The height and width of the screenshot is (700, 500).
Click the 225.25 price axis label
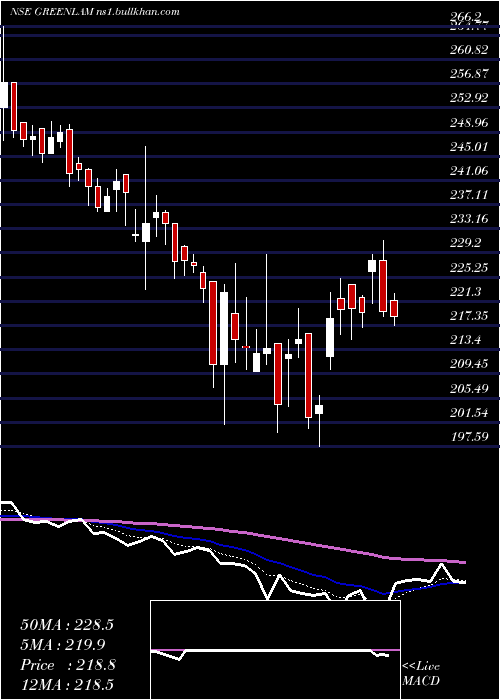click(468, 267)
